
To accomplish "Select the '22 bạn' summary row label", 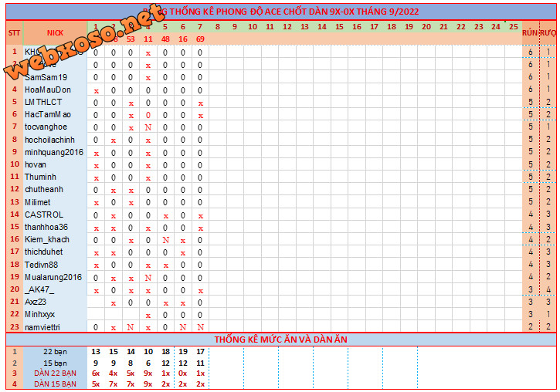I will 55,352.
